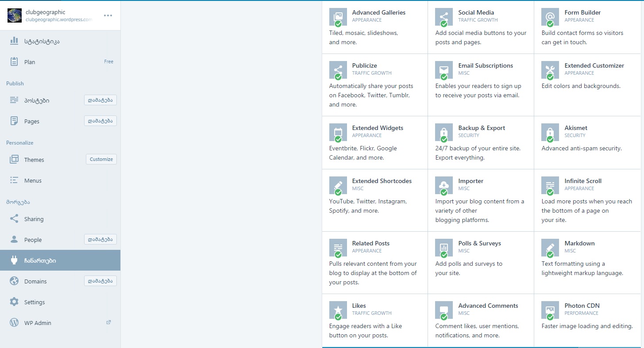This screenshot has height=348, width=644.
Task: Click the Extended Shortcodes title
Action: coord(382,181)
